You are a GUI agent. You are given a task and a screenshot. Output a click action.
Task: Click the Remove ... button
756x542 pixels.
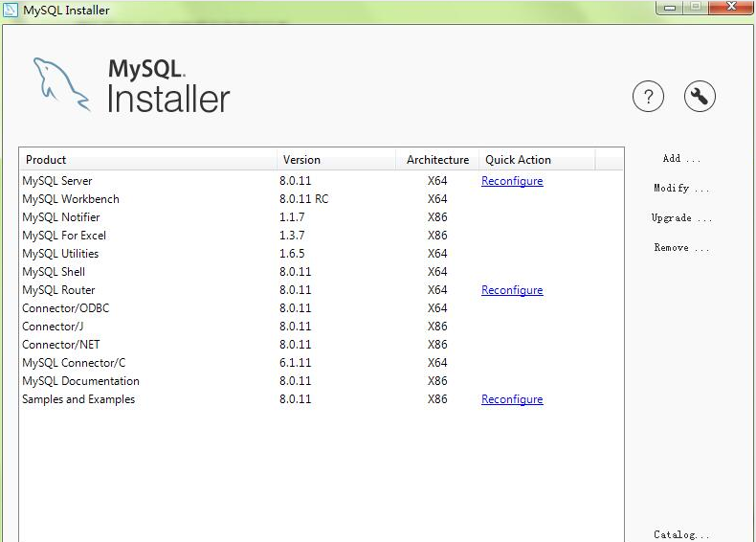(x=681, y=248)
